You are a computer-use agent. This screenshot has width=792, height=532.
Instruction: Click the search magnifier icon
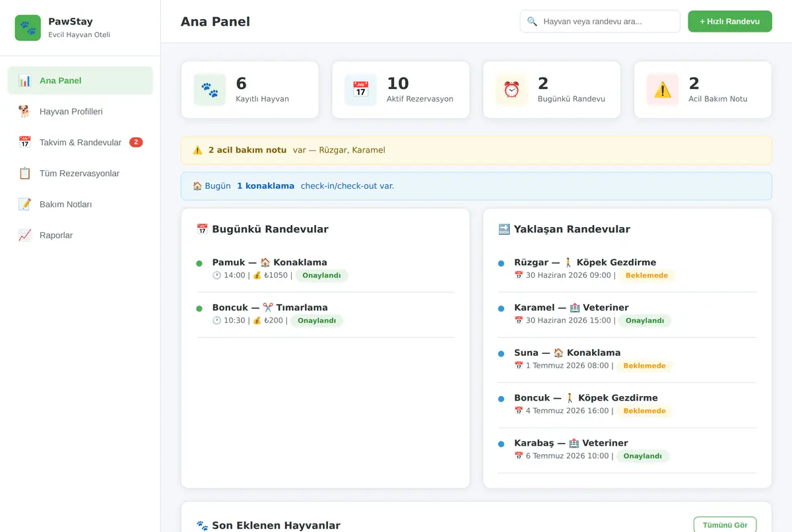(532, 21)
